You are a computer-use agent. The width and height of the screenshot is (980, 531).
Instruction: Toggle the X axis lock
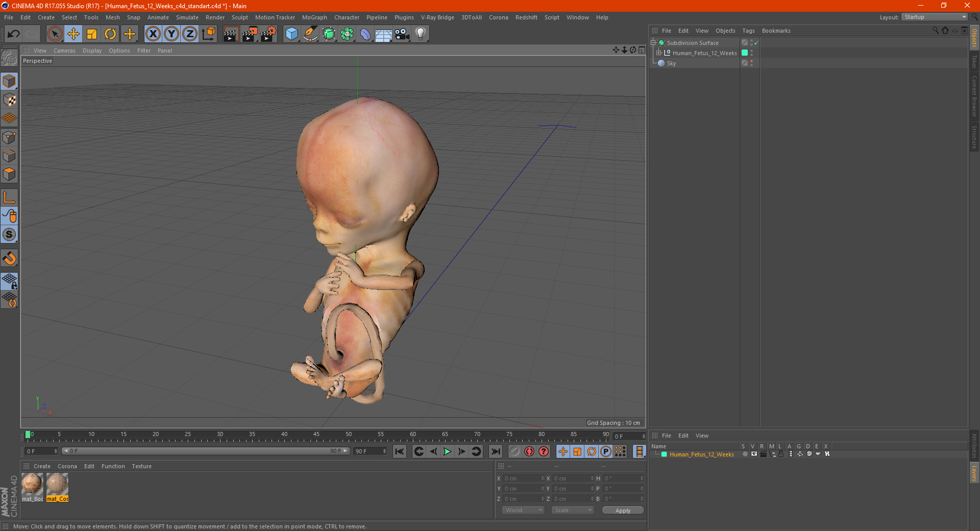click(x=153, y=34)
